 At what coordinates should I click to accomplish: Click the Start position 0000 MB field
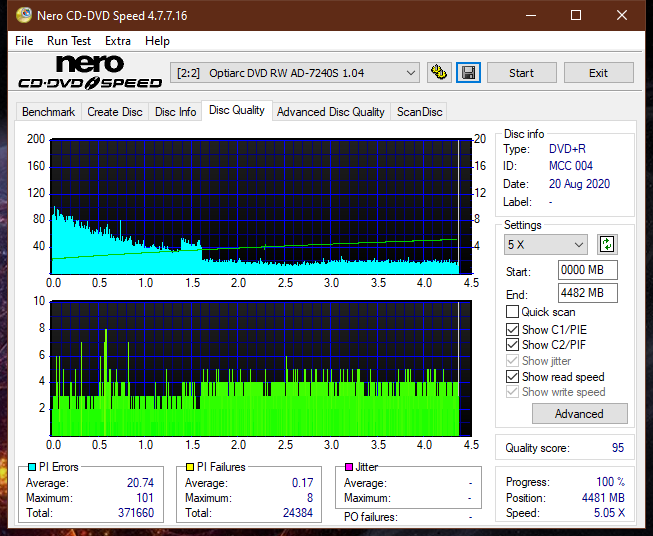tap(588, 270)
